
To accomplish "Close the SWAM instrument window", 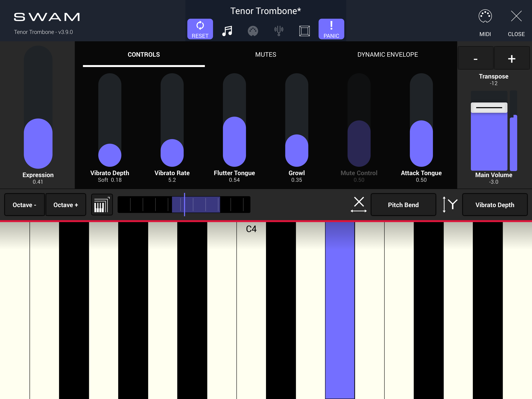I will pos(516,23).
